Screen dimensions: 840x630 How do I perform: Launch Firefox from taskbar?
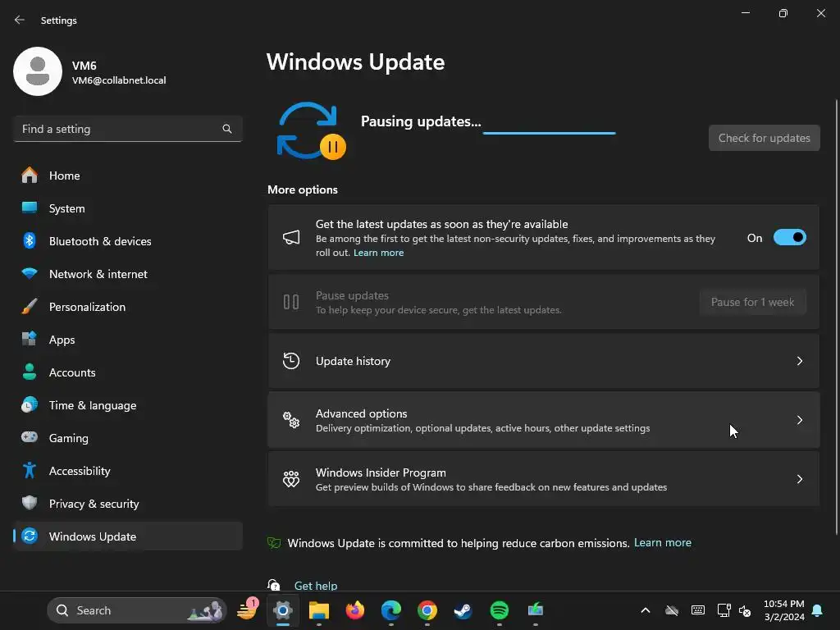(x=355, y=610)
